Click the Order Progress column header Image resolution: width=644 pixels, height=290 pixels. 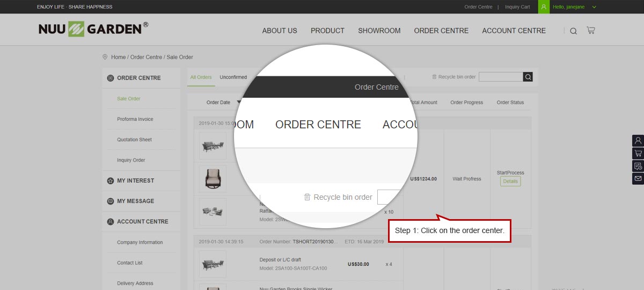[467, 103]
